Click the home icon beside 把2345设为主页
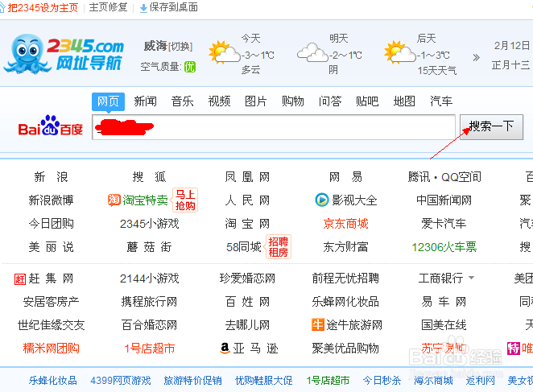 [x=2, y=7]
